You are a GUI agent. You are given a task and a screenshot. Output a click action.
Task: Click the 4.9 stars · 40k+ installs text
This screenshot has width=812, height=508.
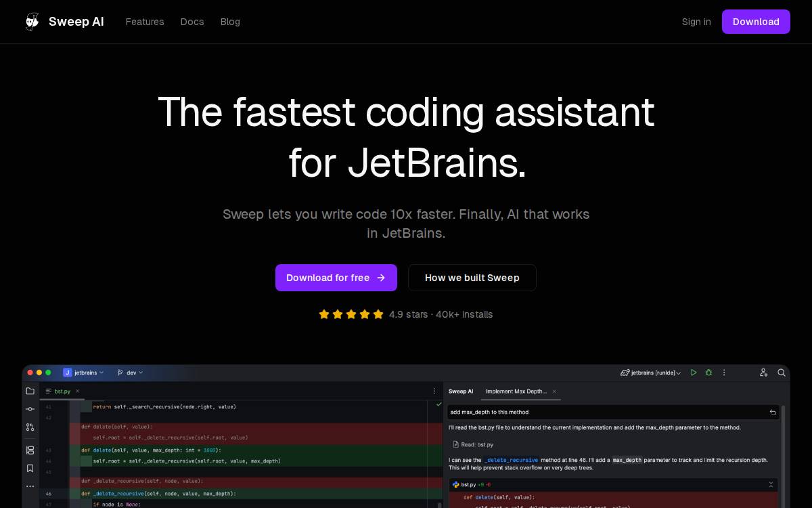point(441,314)
